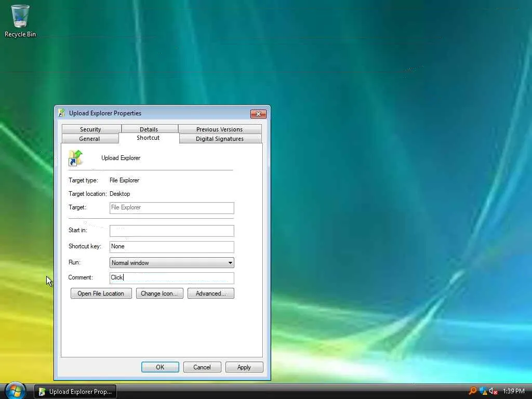Click the Open File Location button

[x=101, y=294]
